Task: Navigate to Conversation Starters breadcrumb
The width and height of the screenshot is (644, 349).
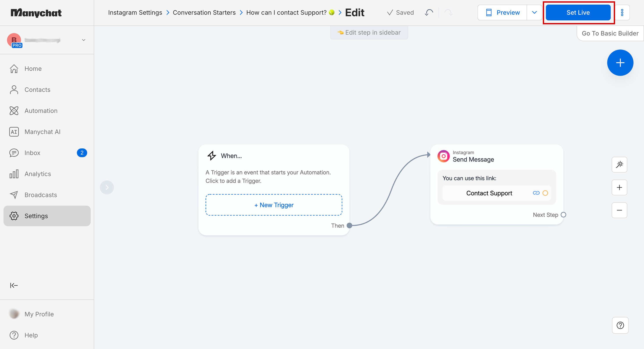Action: tap(204, 12)
